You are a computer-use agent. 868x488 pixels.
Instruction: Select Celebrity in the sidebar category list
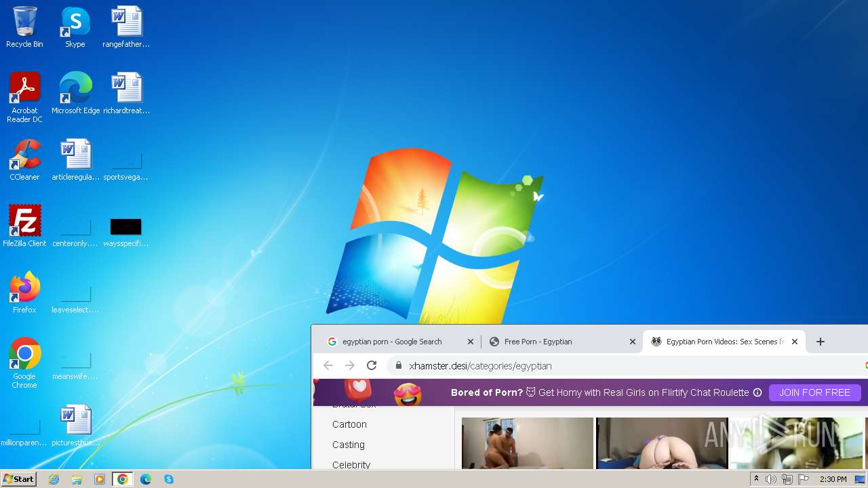[351, 464]
